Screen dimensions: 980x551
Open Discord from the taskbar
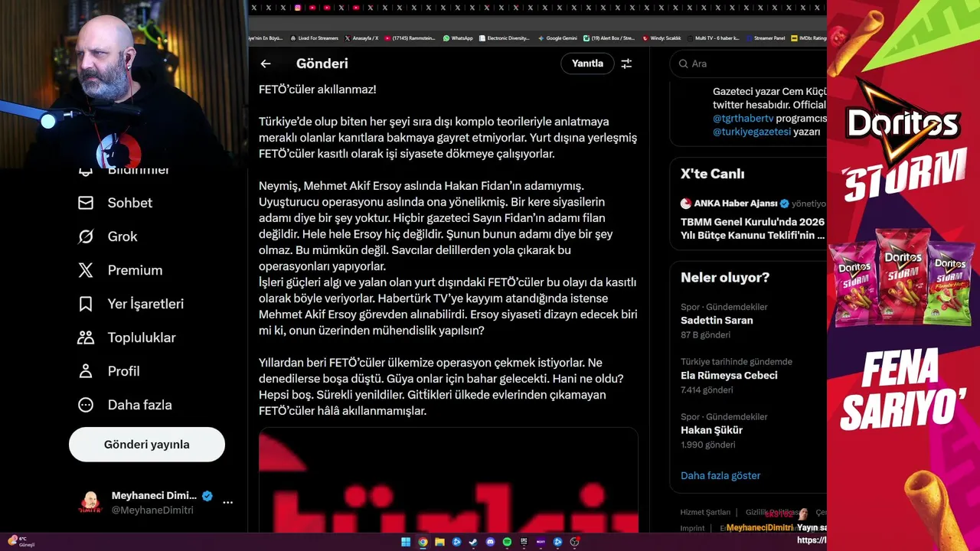coord(490,542)
